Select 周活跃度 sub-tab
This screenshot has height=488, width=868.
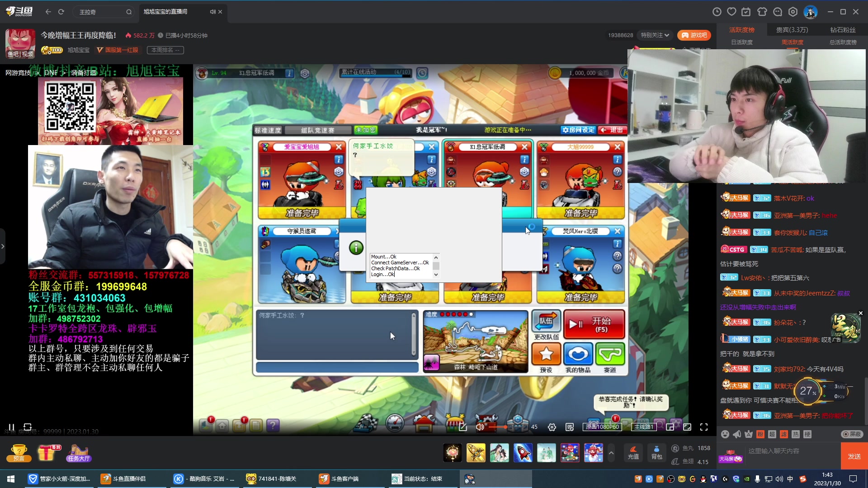pos(793,42)
